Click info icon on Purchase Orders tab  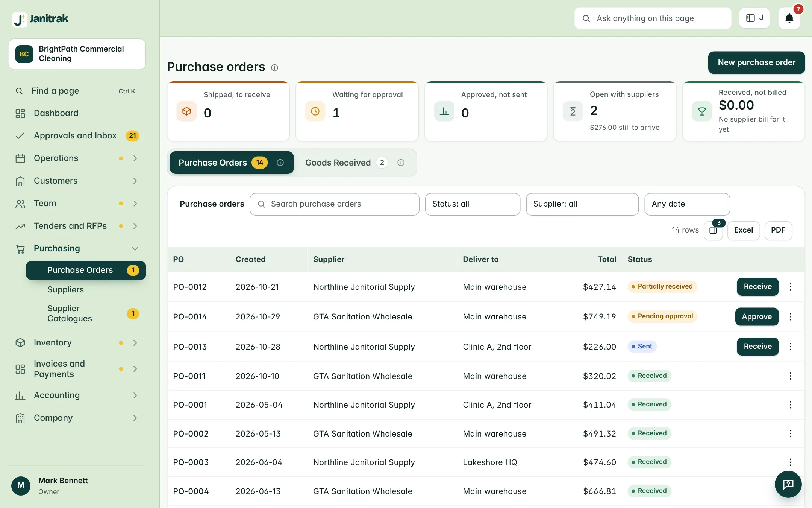280,163
